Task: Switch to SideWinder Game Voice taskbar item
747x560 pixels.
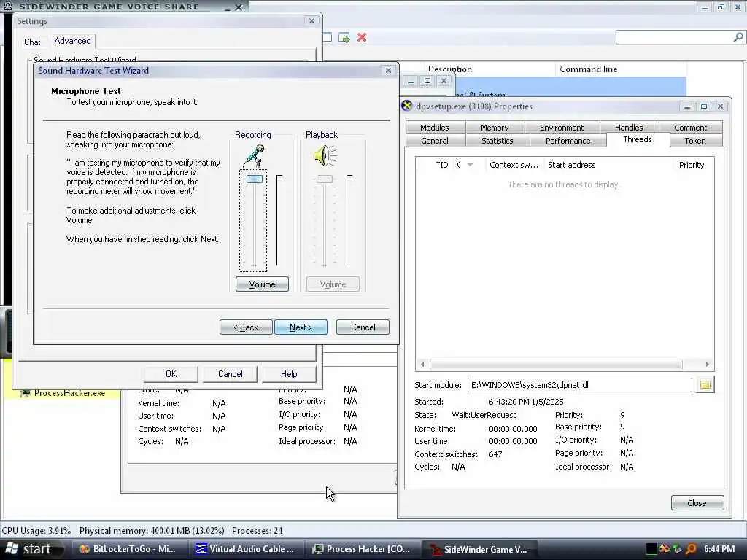Action: [x=480, y=549]
